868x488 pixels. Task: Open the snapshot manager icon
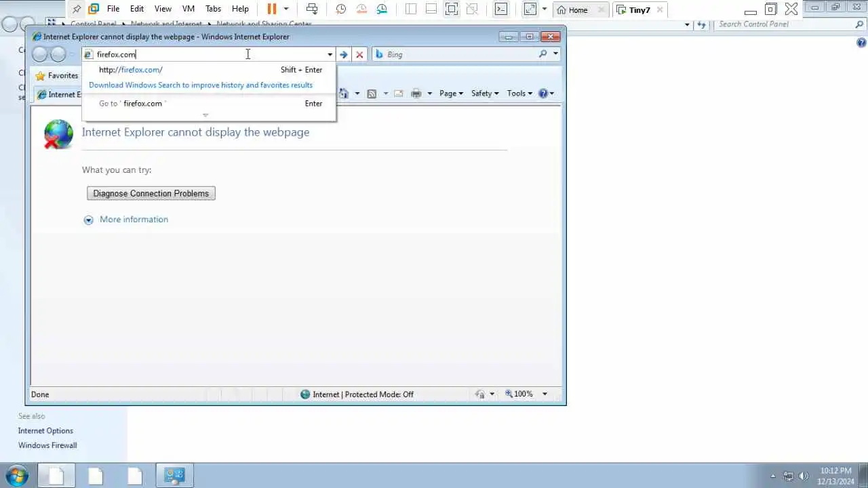[x=382, y=9]
